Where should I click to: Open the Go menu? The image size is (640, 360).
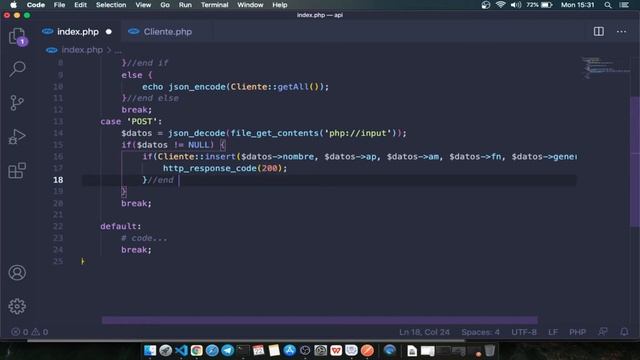pos(165,5)
